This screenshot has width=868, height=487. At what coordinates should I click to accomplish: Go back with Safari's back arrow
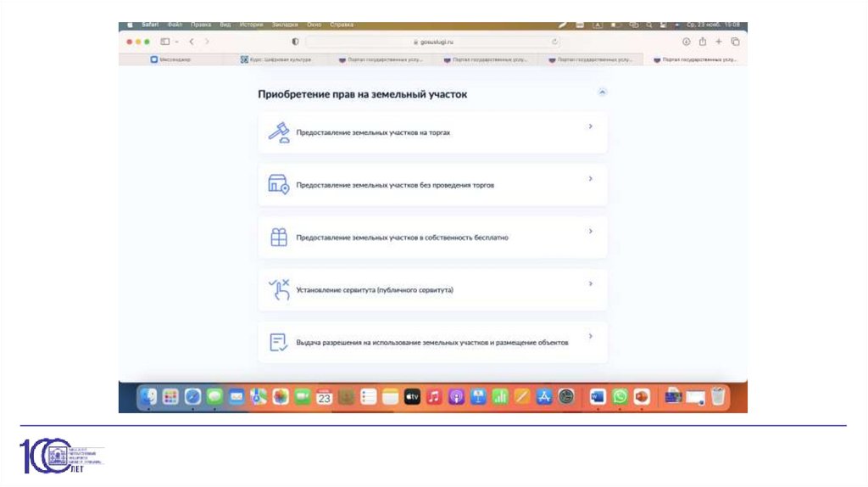pyautogui.click(x=192, y=42)
